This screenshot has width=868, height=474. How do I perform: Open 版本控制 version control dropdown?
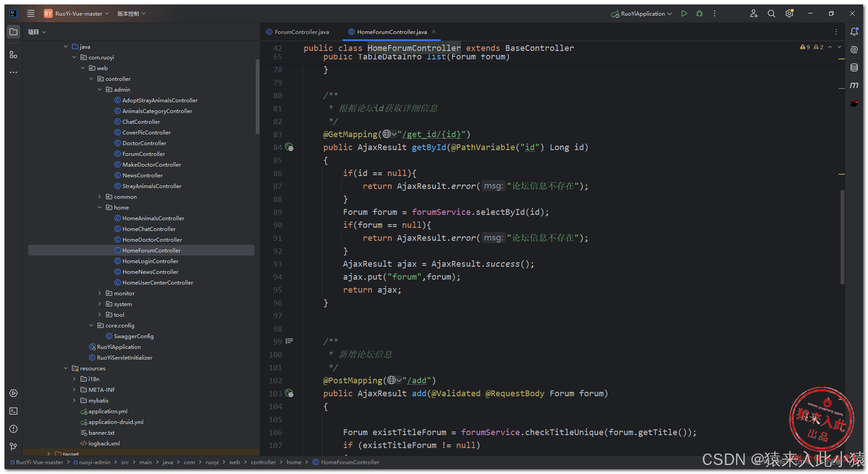[131, 13]
